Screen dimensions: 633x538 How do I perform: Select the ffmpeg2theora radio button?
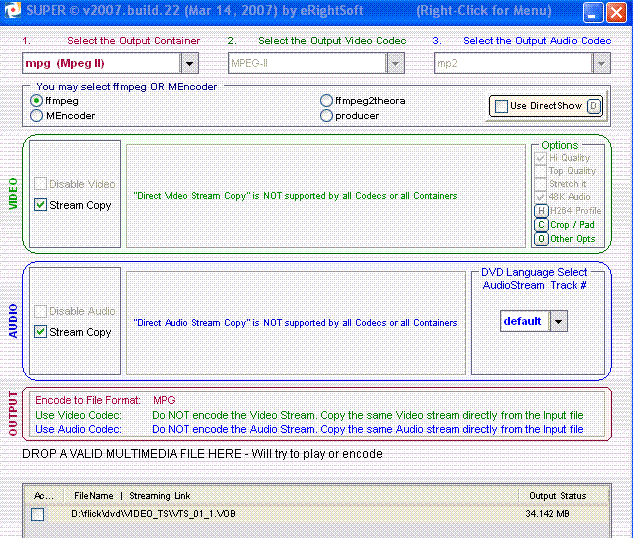point(326,101)
